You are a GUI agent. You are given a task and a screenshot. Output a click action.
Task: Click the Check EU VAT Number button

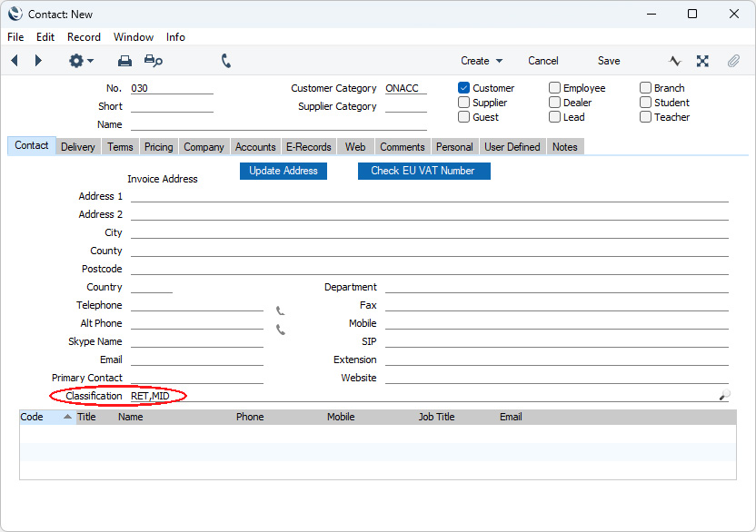click(x=423, y=171)
